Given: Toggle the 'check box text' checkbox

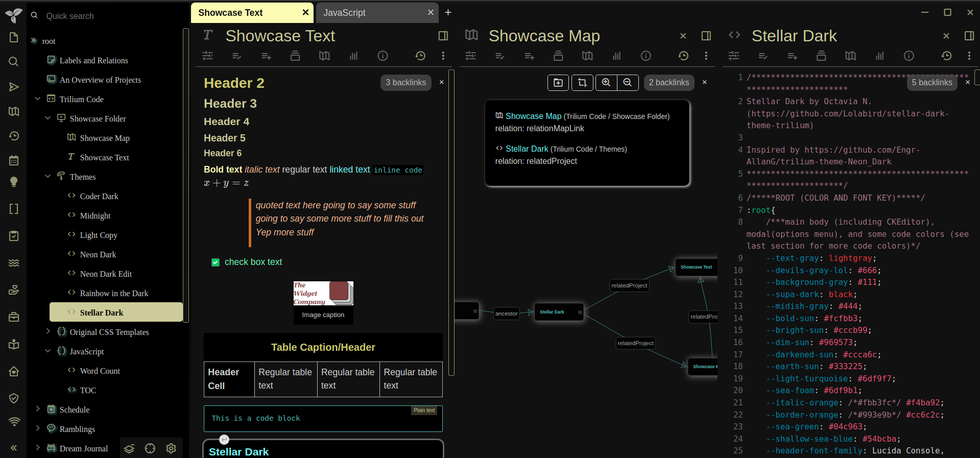Looking at the screenshot, I should [x=216, y=262].
